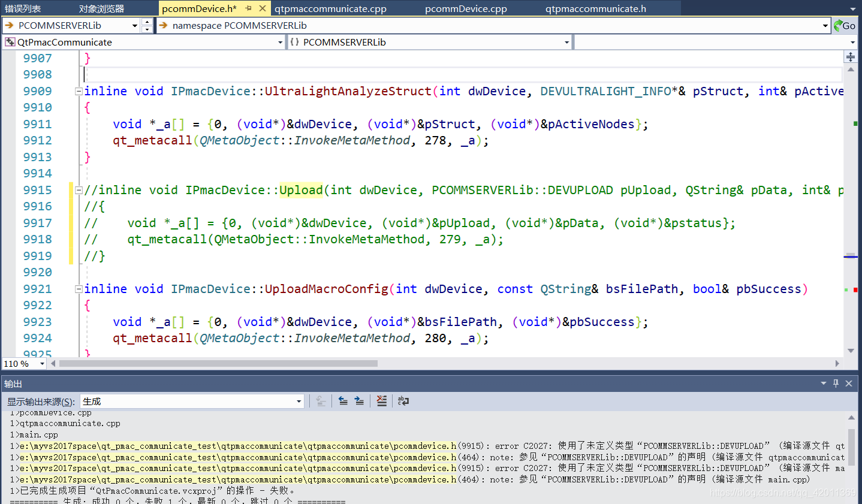Open the qtpmaccommunicate.h tab
The width and height of the screenshot is (862, 504).
click(x=596, y=8)
